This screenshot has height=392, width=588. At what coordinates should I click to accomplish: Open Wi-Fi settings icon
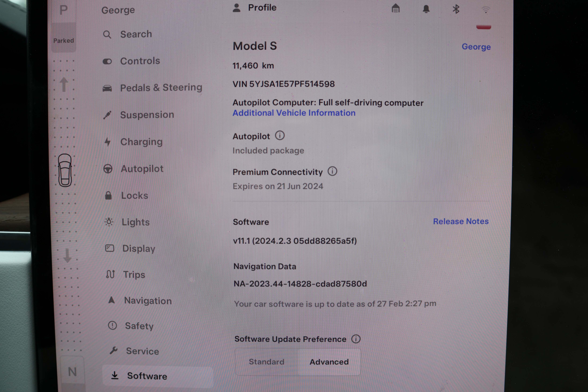pos(486,10)
